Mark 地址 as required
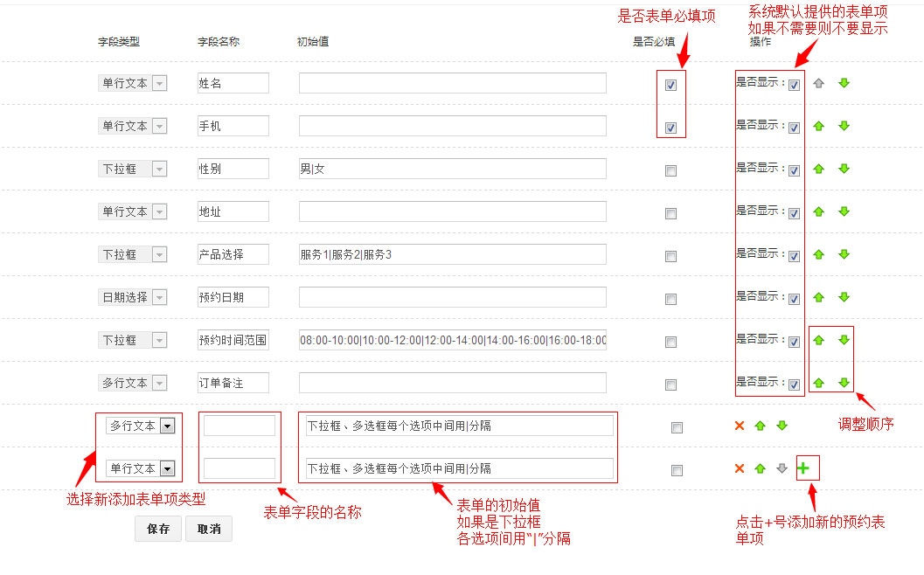924x575 pixels. coord(670,213)
